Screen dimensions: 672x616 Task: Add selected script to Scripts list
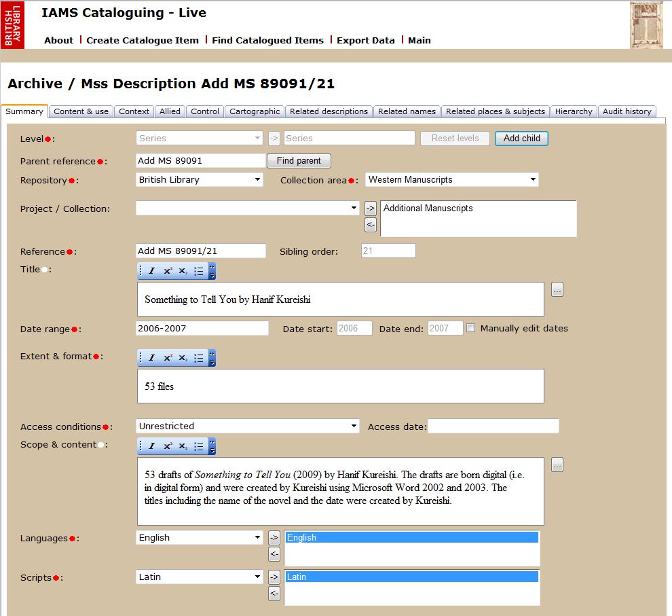[x=274, y=577]
